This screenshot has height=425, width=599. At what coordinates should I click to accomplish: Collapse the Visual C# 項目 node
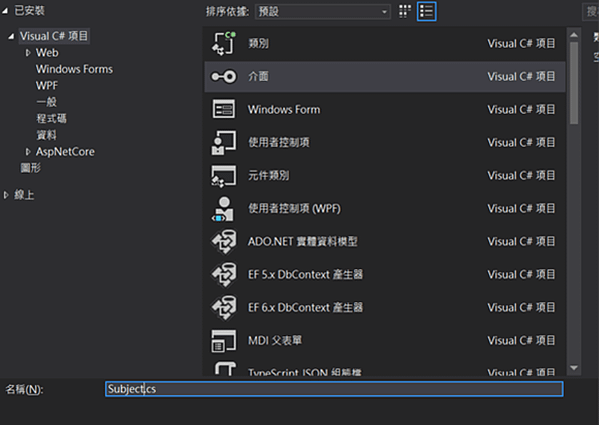pyautogui.click(x=11, y=36)
